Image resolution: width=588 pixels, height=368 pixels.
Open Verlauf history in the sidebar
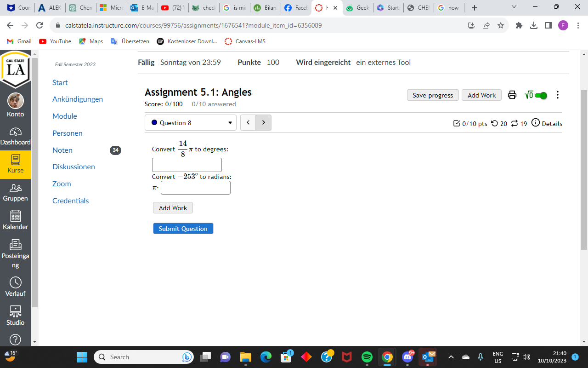point(16,287)
